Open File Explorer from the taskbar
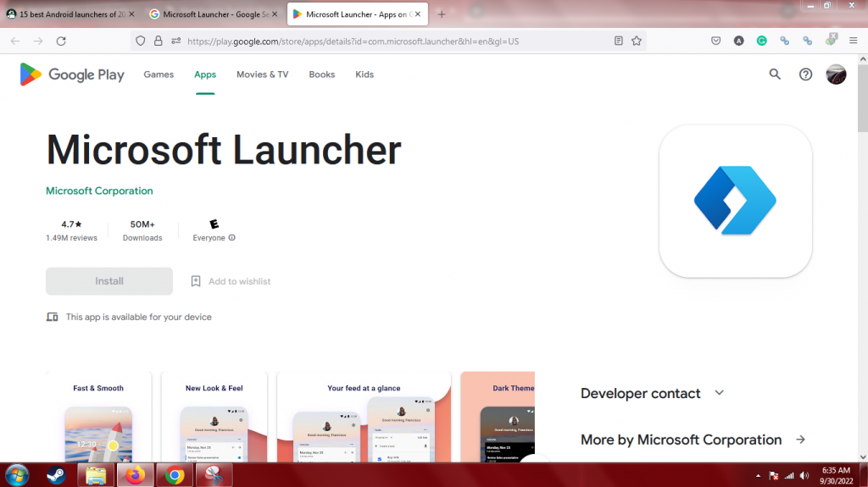Screen dimensions: 868x487 (x=96, y=475)
